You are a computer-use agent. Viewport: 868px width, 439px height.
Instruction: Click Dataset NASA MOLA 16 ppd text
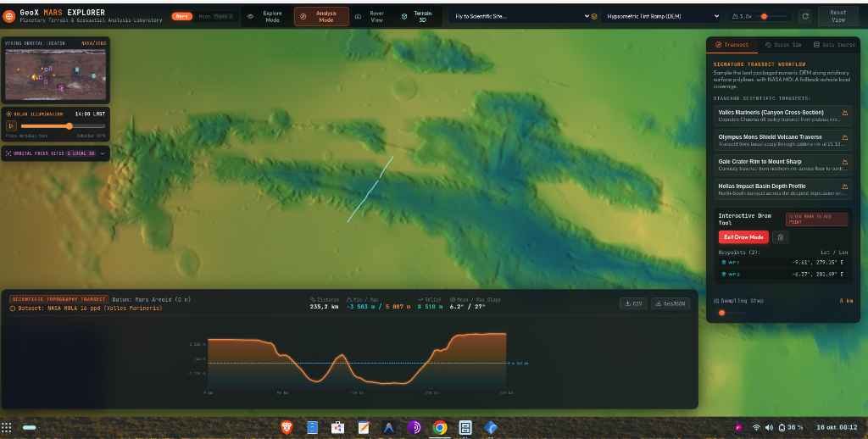(90, 308)
